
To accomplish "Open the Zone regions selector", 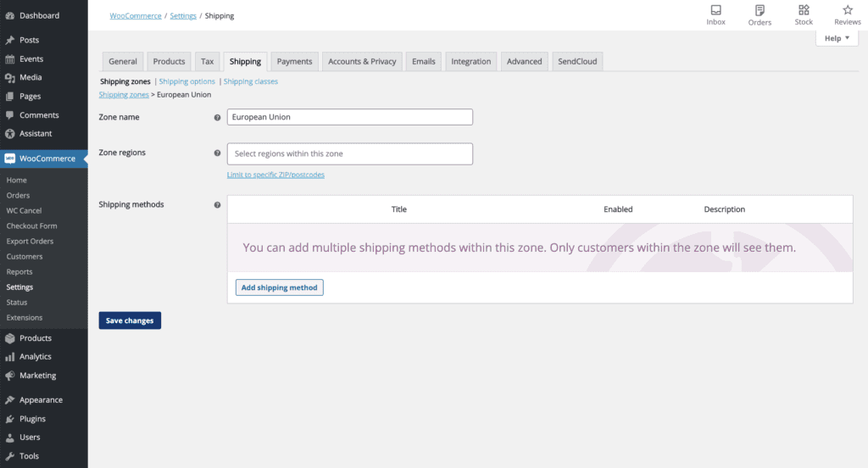I will pyautogui.click(x=350, y=154).
